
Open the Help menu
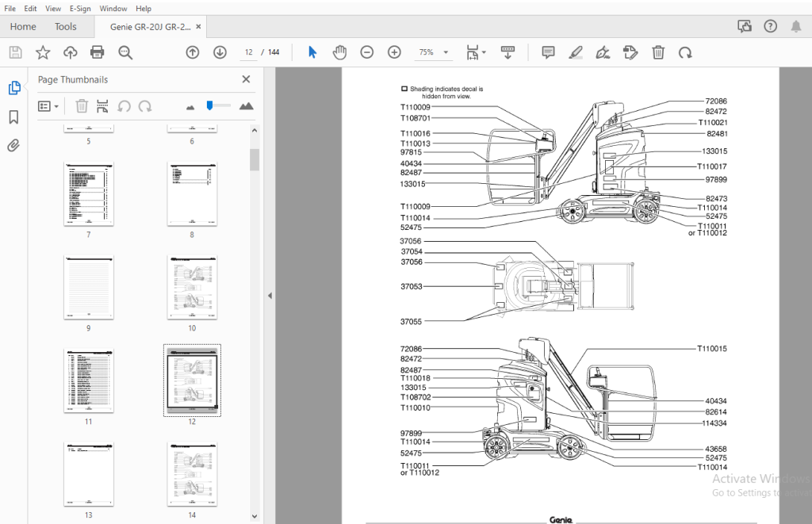[144, 8]
